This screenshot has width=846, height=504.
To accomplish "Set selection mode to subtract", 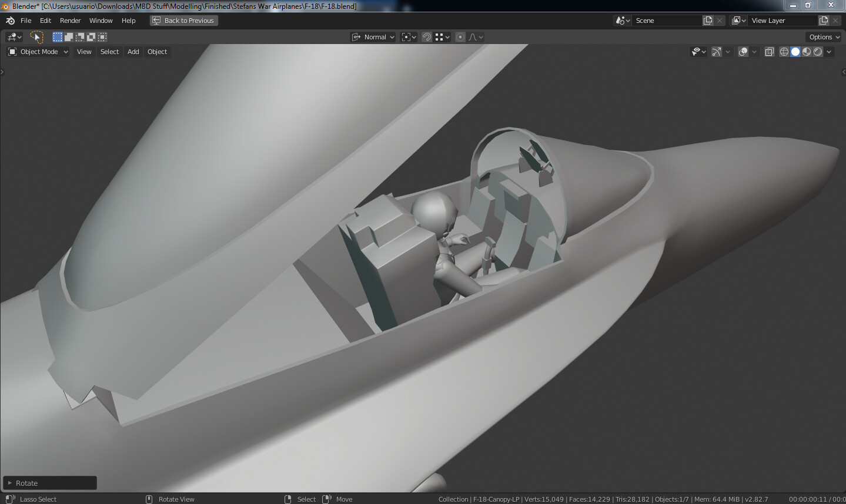I will [80, 37].
